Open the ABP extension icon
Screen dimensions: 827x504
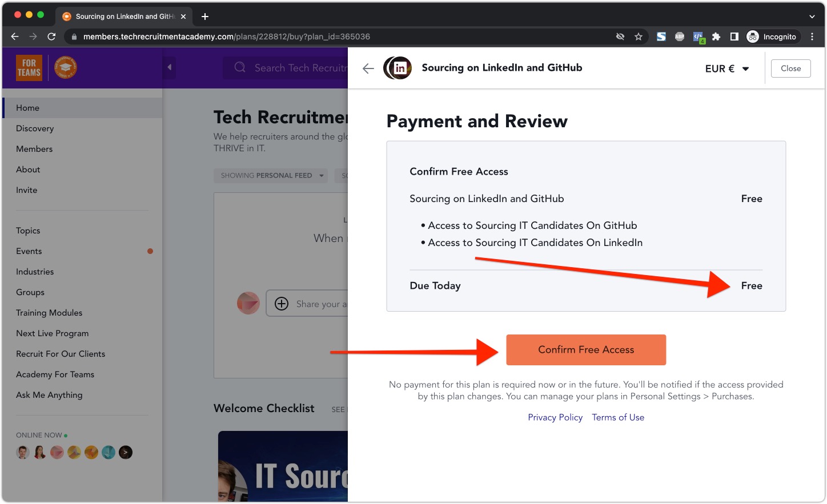click(x=680, y=37)
